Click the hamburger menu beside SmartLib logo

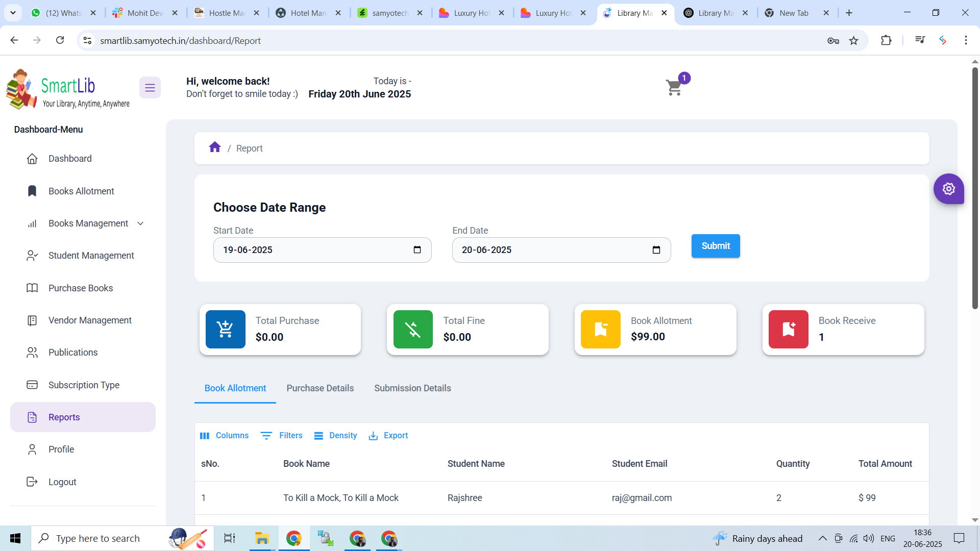click(150, 87)
